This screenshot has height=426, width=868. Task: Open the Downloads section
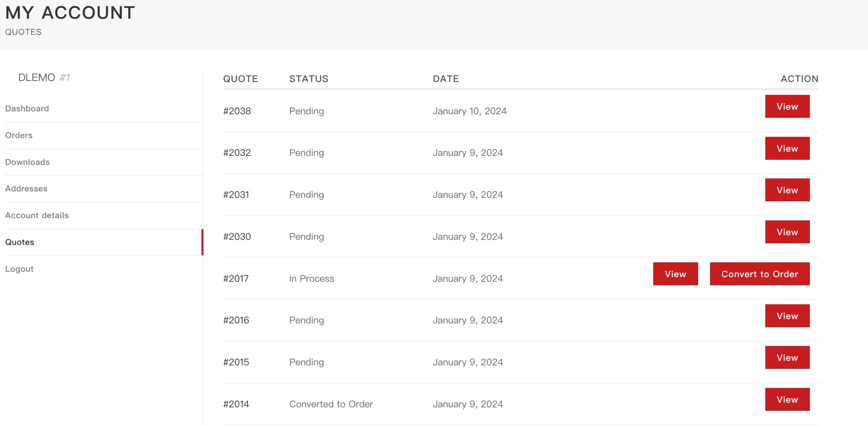tap(27, 162)
